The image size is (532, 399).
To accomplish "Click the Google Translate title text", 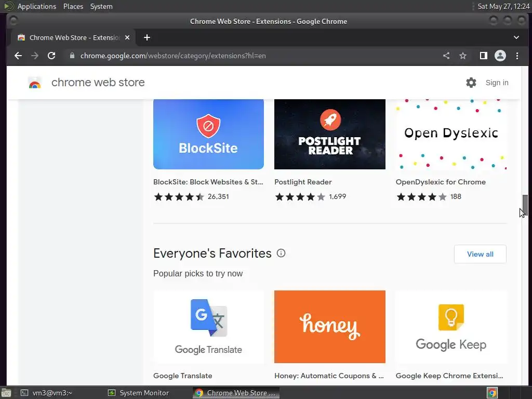I will (182, 376).
